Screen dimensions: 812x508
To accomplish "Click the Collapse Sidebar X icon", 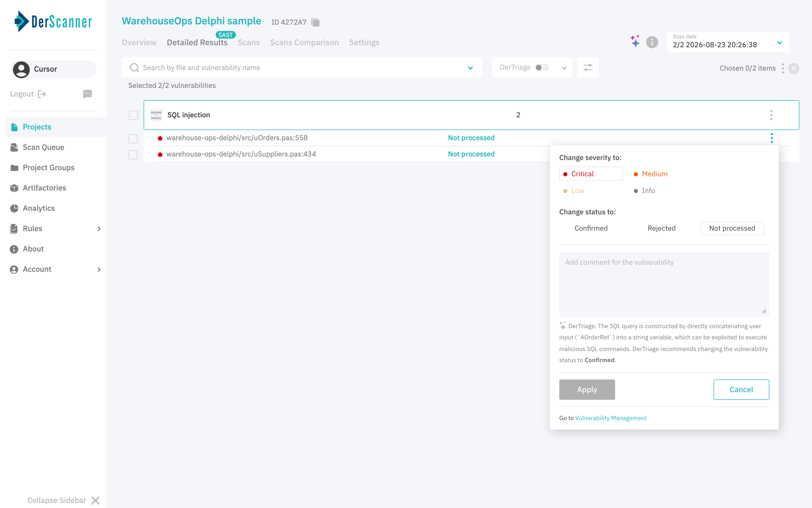I will point(95,500).
